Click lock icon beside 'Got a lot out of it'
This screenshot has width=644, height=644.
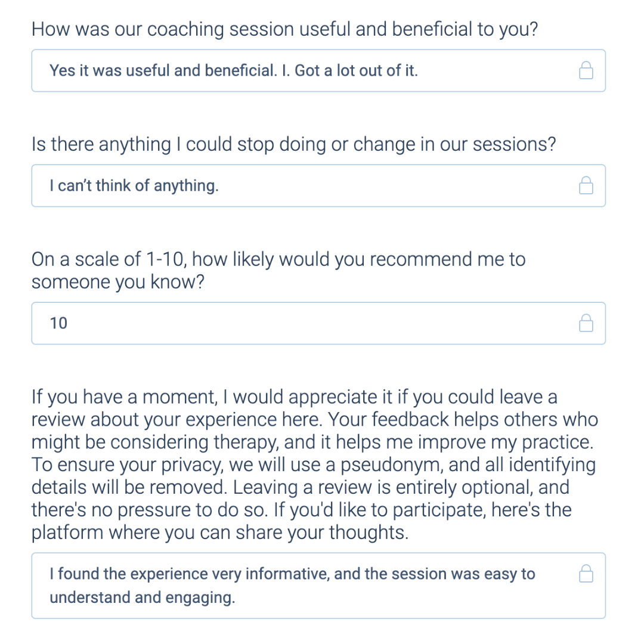coord(586,70)
